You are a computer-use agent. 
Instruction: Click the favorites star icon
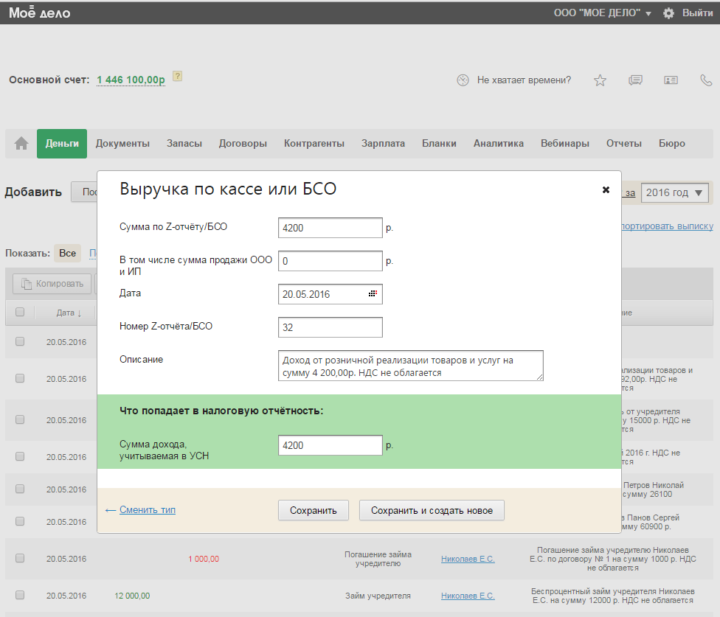[x=600, y=80]
